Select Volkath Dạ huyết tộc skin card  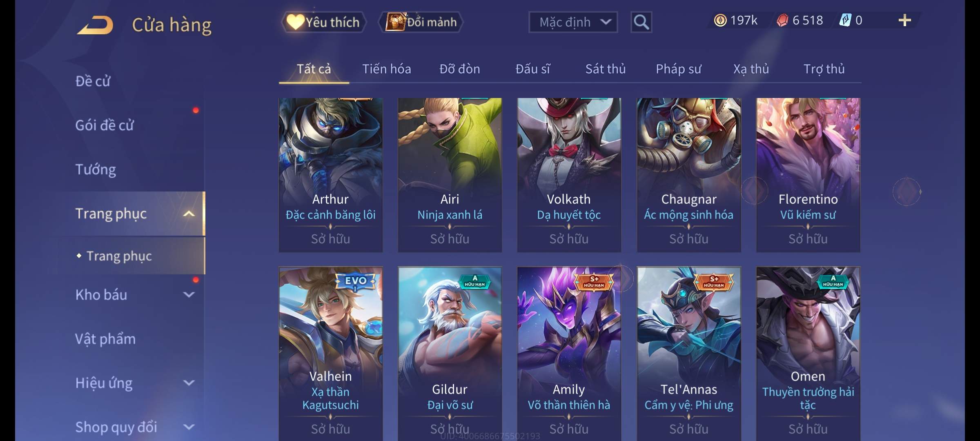569,175
